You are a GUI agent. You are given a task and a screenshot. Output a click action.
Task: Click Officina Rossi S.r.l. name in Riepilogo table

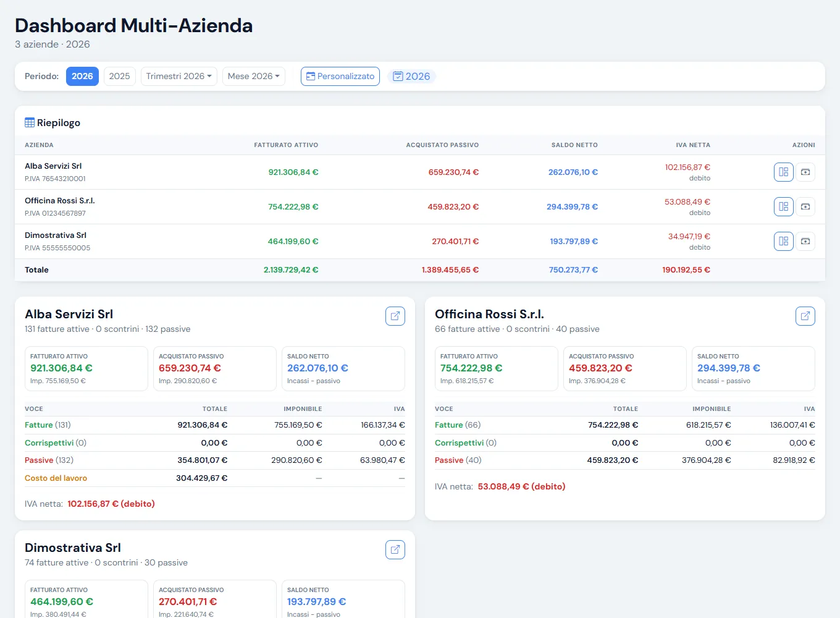tap(60, 201)
